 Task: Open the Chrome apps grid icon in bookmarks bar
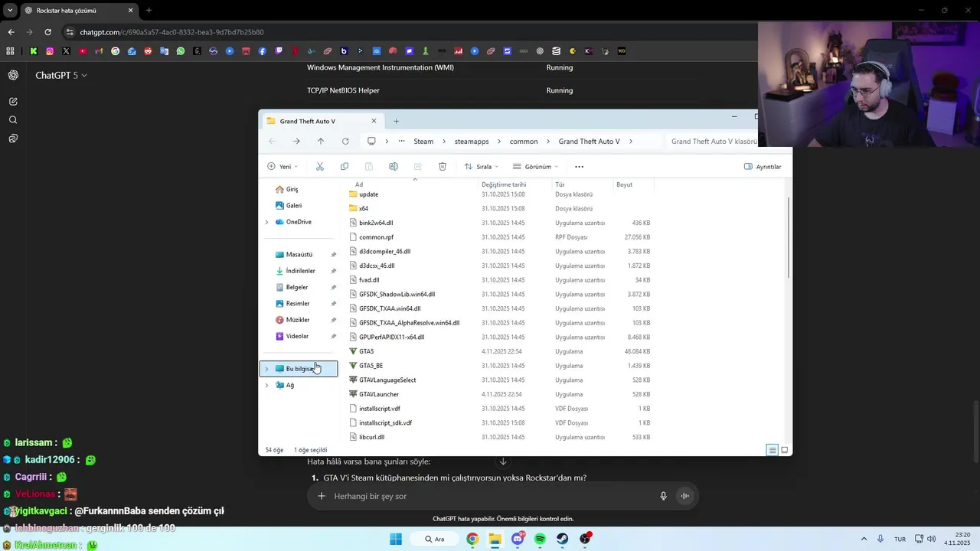tap(10, 51)
